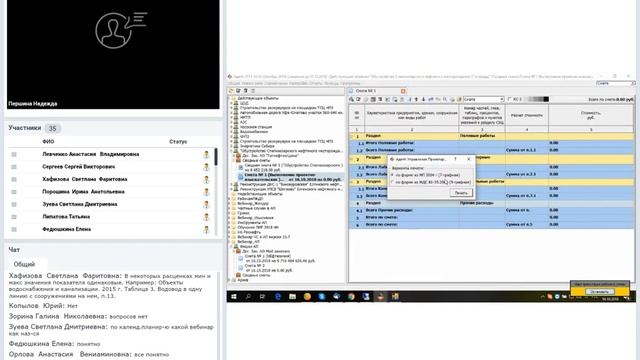640x360 pixels.
Task: Click the ФИО column header
Action: point(48,142)
